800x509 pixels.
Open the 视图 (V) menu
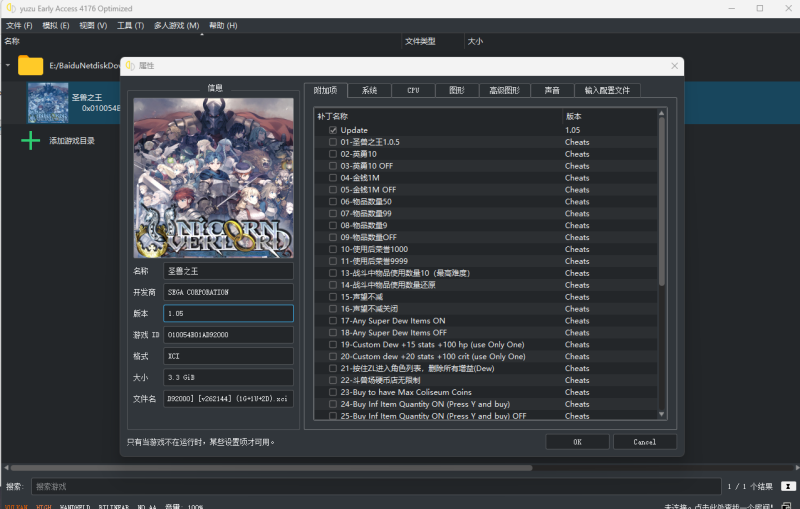click(93, 26)
